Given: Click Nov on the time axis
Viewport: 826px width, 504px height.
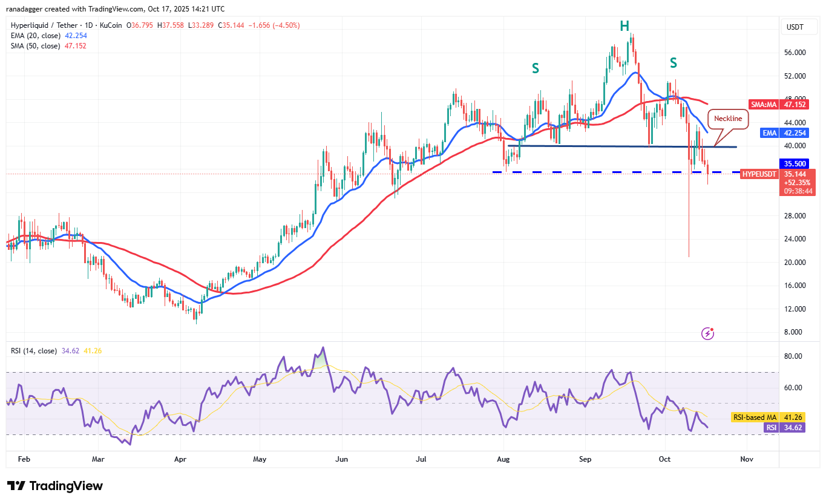Looking at the screenshot, I should (x=746, y=459).
